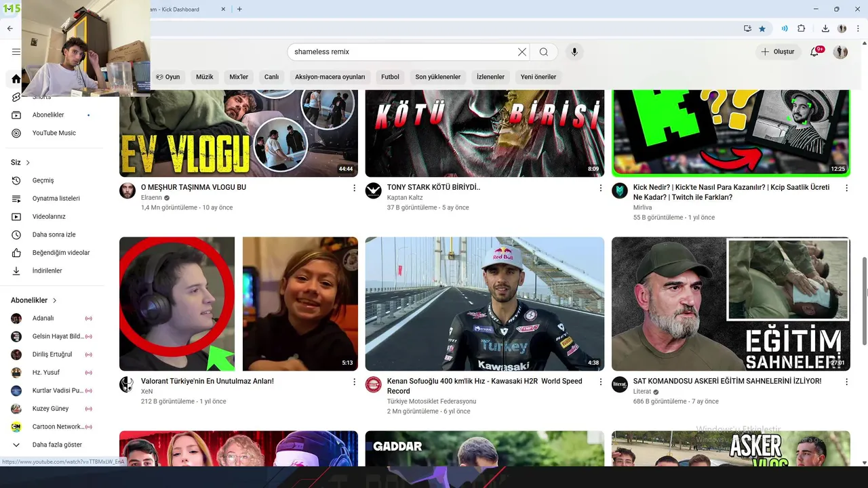This screenshot has width=868, height=488.
Task: Select the Yeni öneriler chip
Action: coord(538,77)
